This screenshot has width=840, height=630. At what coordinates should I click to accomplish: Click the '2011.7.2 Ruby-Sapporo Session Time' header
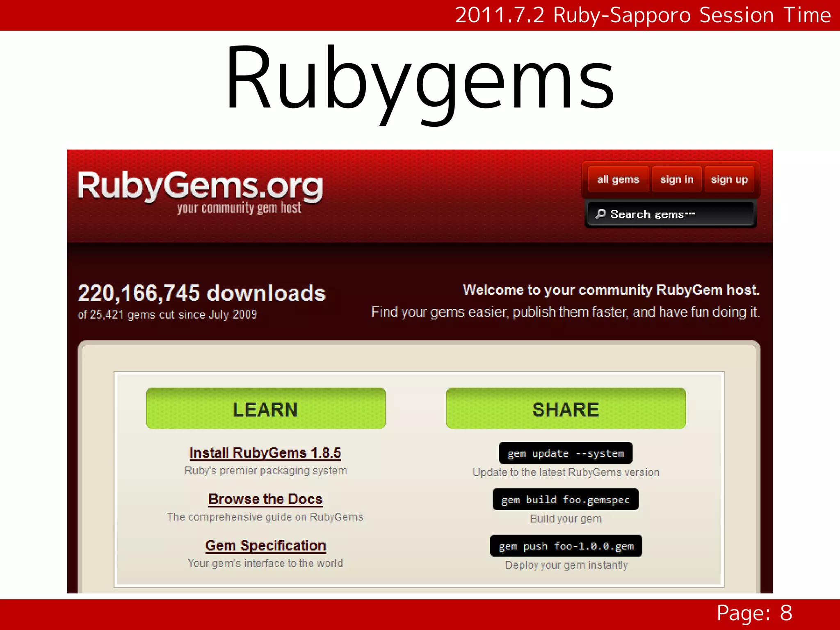tap(643, 15)
